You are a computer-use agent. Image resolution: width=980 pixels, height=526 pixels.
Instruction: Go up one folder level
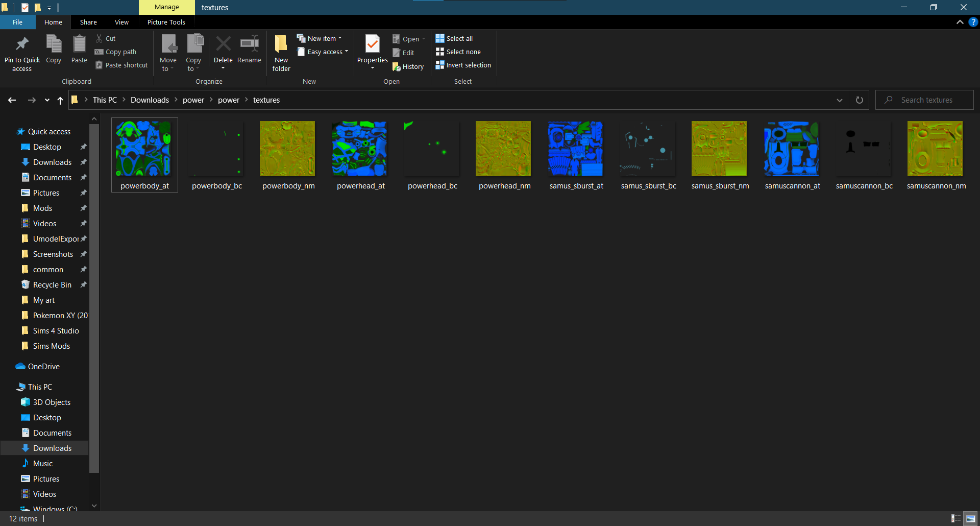60,100
